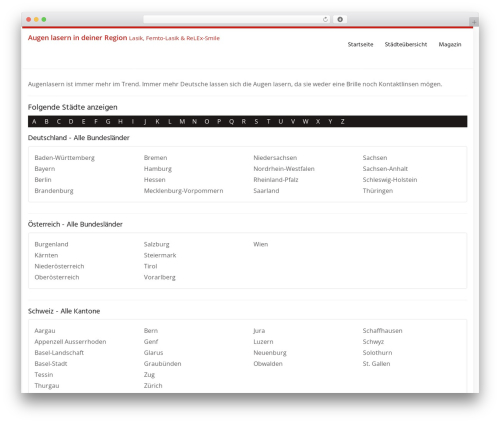Open the Bern canton link
The height and width of the screenshot is (423, 500).
coord(151,331)
